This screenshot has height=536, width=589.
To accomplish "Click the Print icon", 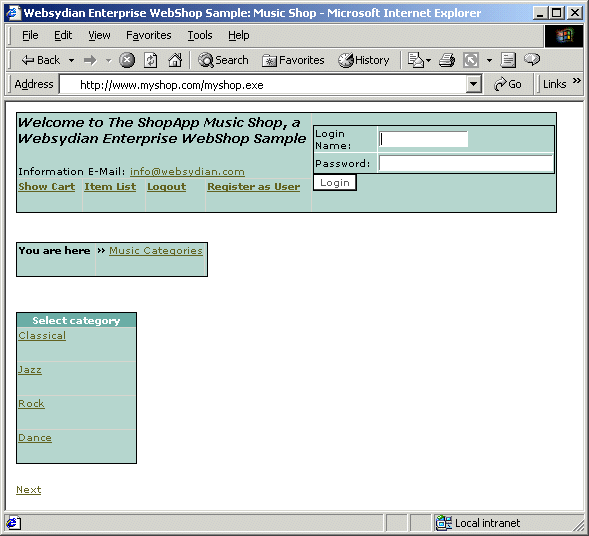I will tap(447, 60).
